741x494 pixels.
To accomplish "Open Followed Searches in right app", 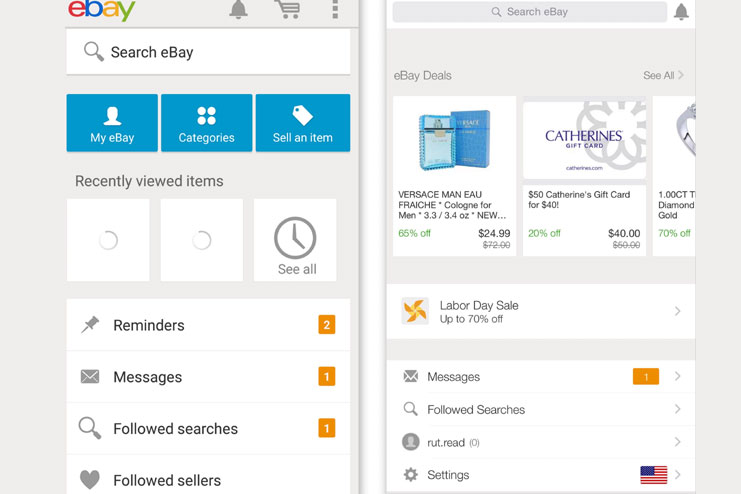I will coord(541,409).
